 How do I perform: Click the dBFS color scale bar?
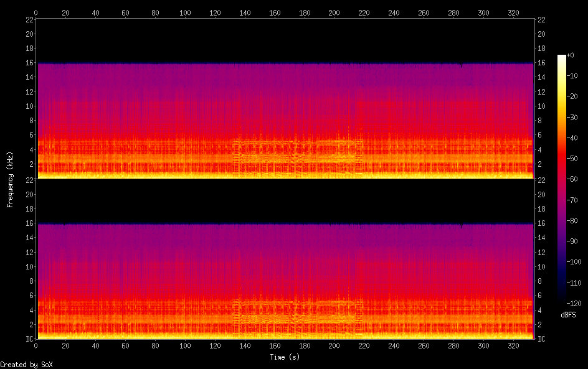[x=561, y=179]
